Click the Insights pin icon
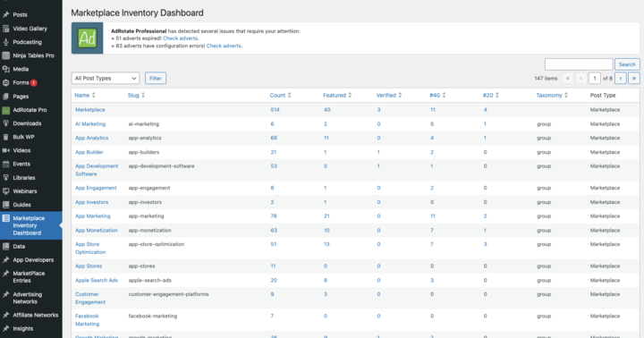 [5, 328]
